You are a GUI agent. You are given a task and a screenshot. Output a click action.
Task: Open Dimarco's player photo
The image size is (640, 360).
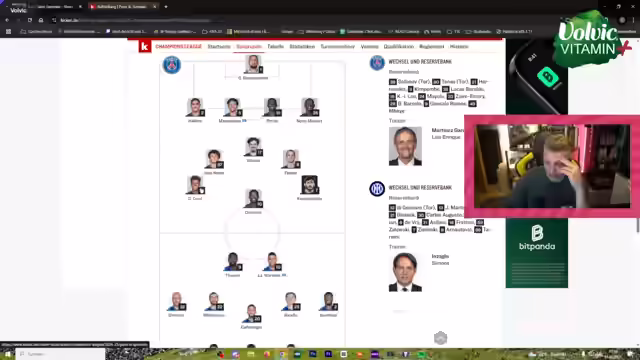point(176,302)
